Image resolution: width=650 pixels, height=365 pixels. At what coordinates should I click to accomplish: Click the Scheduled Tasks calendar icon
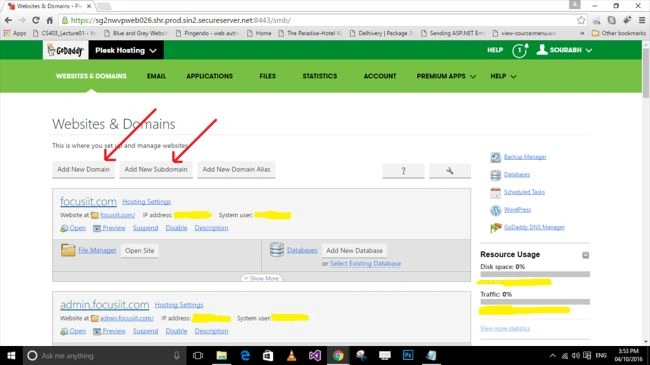tap(495, 192)
